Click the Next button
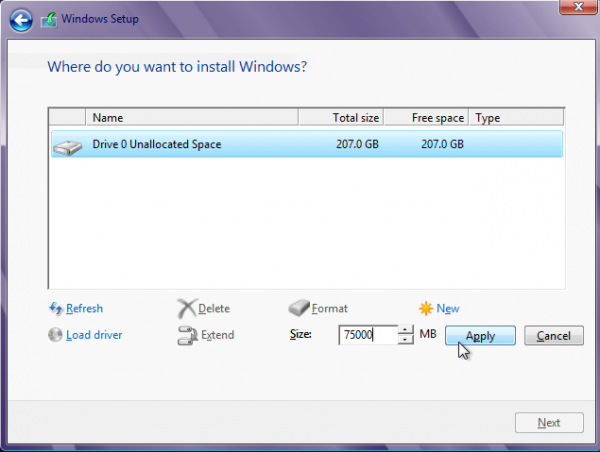 (549, 423)
